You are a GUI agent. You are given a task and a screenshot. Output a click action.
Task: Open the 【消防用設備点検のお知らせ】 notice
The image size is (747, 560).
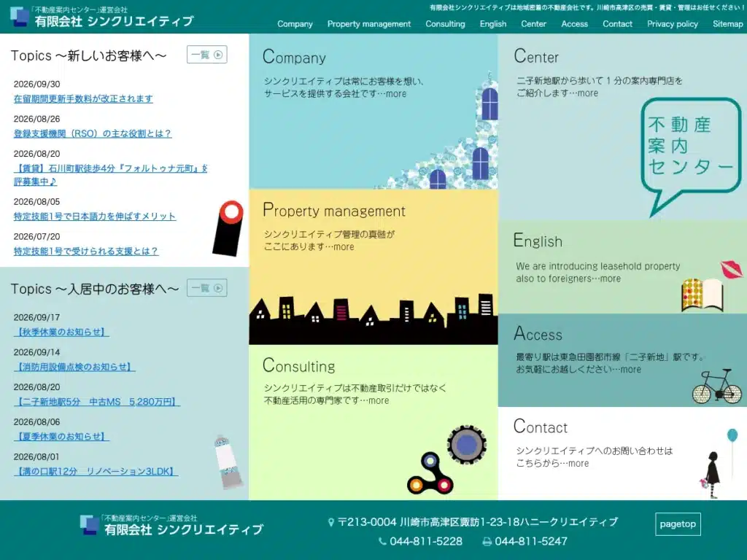click(74, 367)
